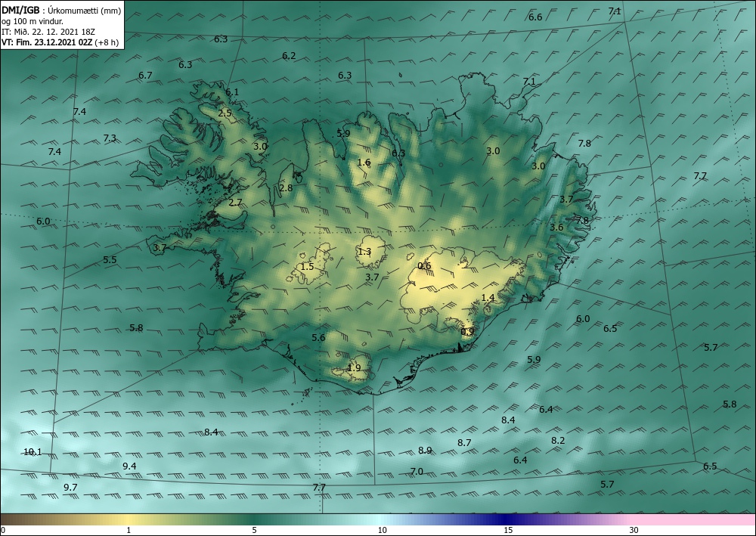Select the 'VT: Fim. 23.12.2021 02Z (+8 h)' line
Viewport: 756px width, 536px height.
60,42
